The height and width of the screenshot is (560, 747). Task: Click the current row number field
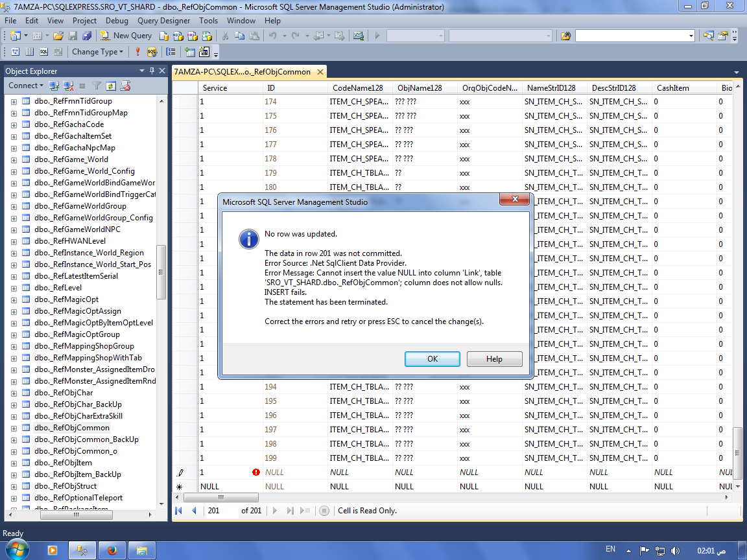(220, 511)
